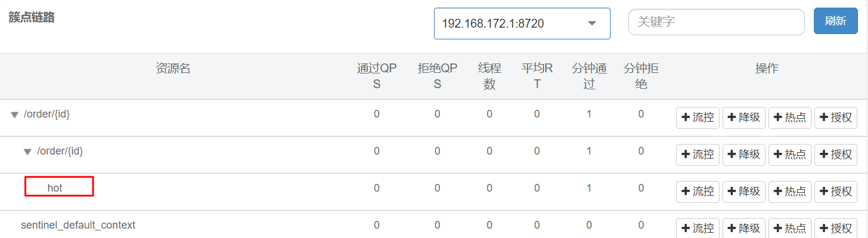
Task: Click 流控 button for top /order/{id} row
Action: click(697, 118)
